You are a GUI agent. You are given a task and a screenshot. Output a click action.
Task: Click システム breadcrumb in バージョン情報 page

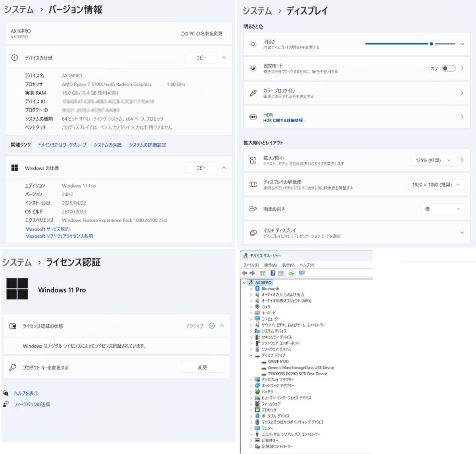point(19,10)
